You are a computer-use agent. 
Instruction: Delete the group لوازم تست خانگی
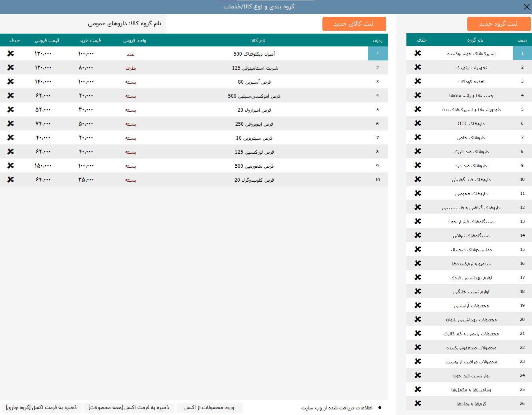tap(418, 291)
